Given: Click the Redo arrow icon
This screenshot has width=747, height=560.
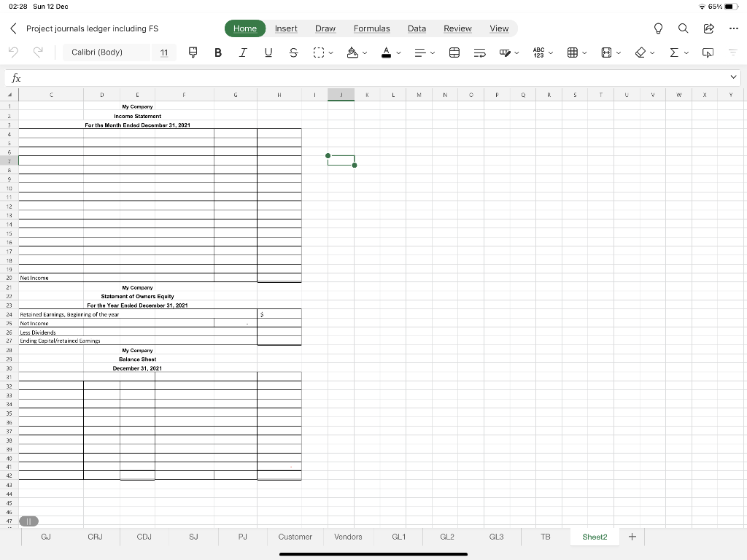Looking at the screenshot, I should point(38,52).
